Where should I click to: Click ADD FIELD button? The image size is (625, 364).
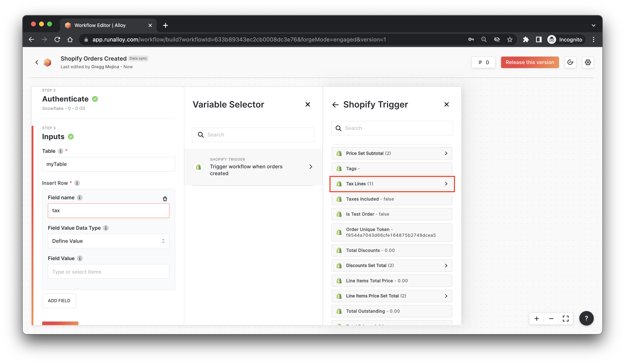pos(59,301)
